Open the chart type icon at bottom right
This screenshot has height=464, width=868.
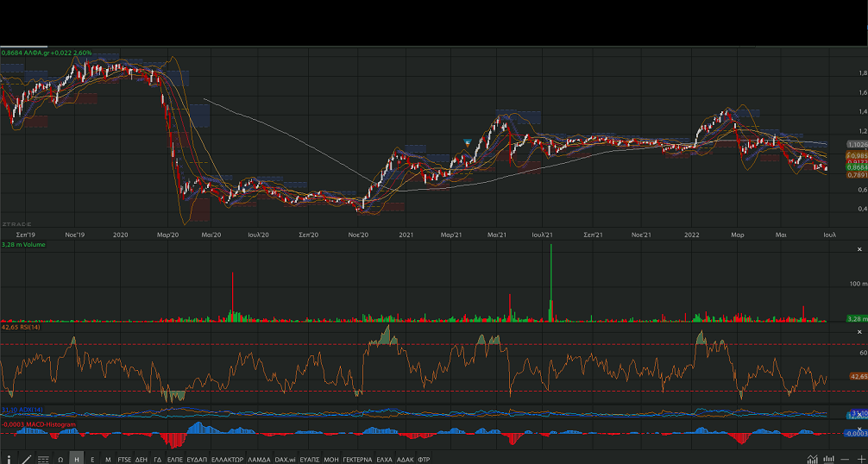point(812,459)
